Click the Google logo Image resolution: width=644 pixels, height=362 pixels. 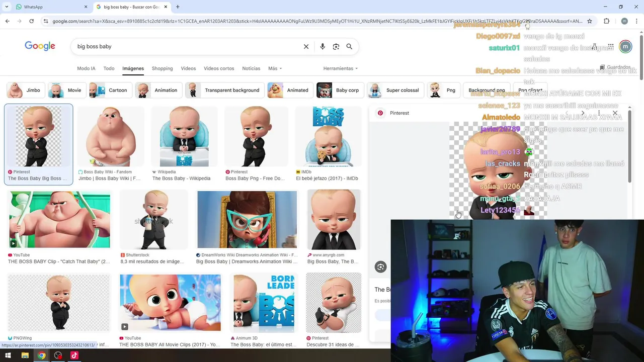coord(40,46)
